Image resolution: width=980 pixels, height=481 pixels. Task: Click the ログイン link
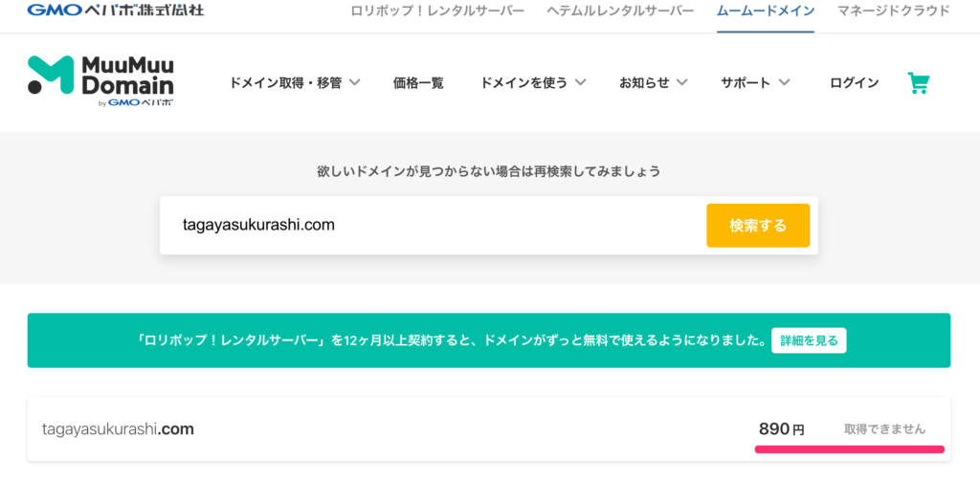coord(854,83)
